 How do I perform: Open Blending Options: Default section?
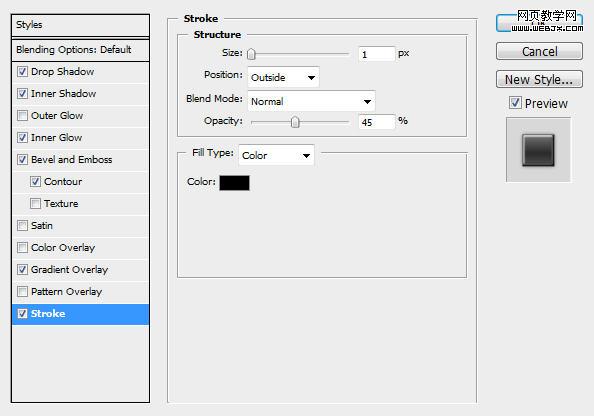click(80, 50)
